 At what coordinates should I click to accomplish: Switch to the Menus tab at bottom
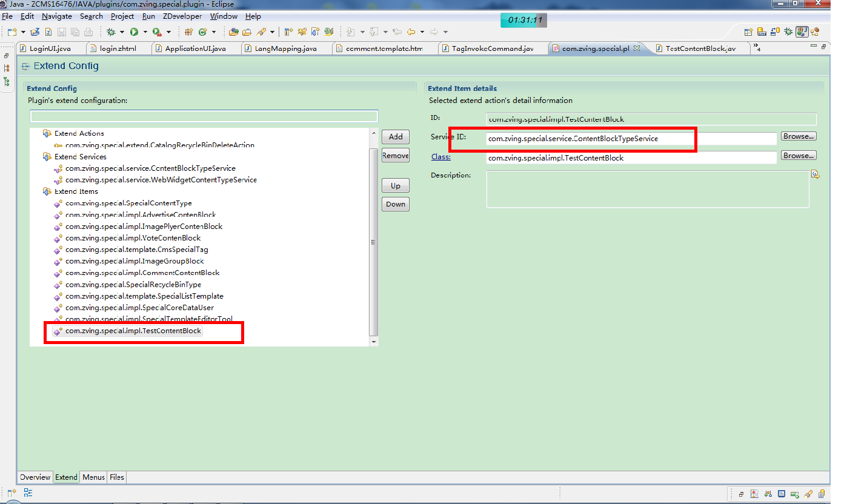click(x=93, y=477)
